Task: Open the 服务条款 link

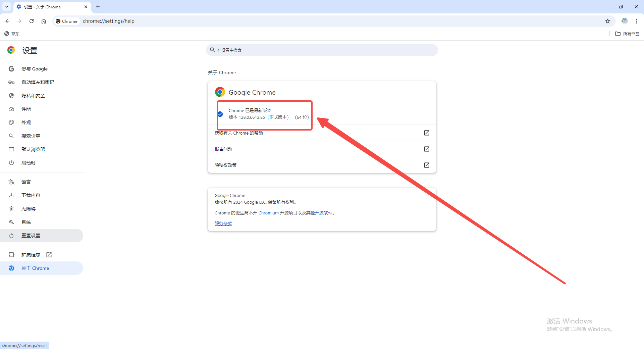Action: click(x=223, y=224)
